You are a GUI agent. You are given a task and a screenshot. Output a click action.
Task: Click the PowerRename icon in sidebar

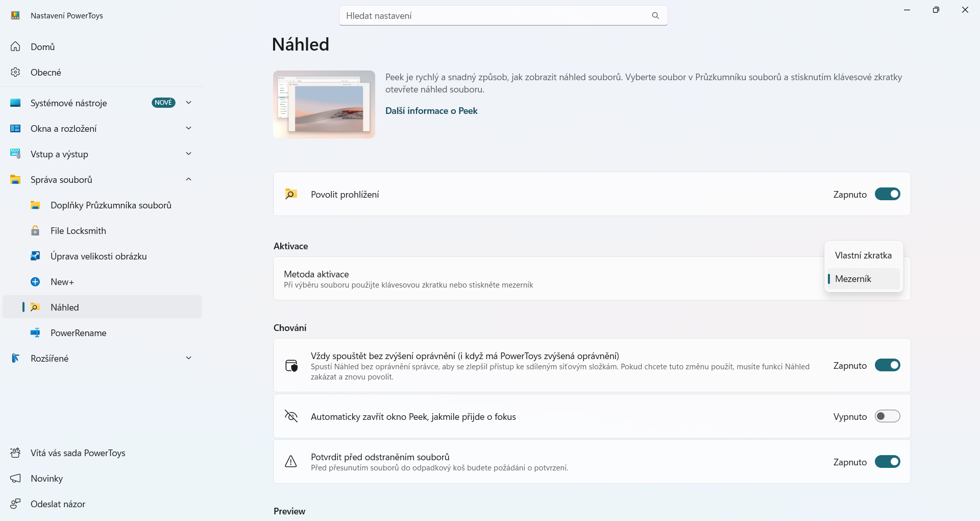[x=35, y=333]
